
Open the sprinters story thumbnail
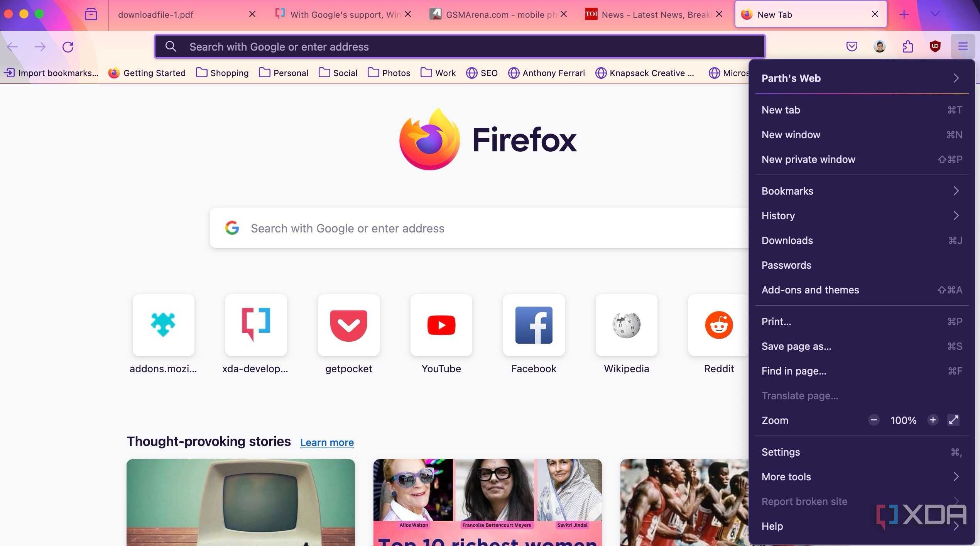(x=684, y=502)
